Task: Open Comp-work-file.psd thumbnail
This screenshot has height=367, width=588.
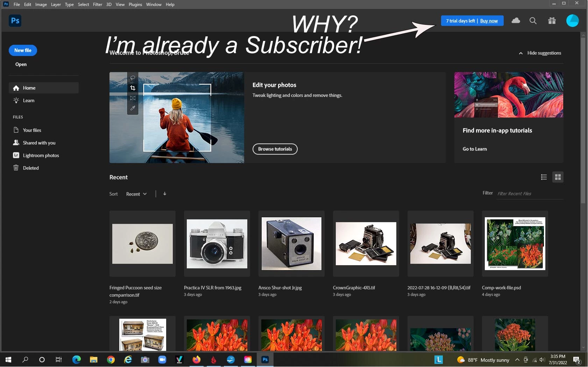Action: click(x=515, y=244)
